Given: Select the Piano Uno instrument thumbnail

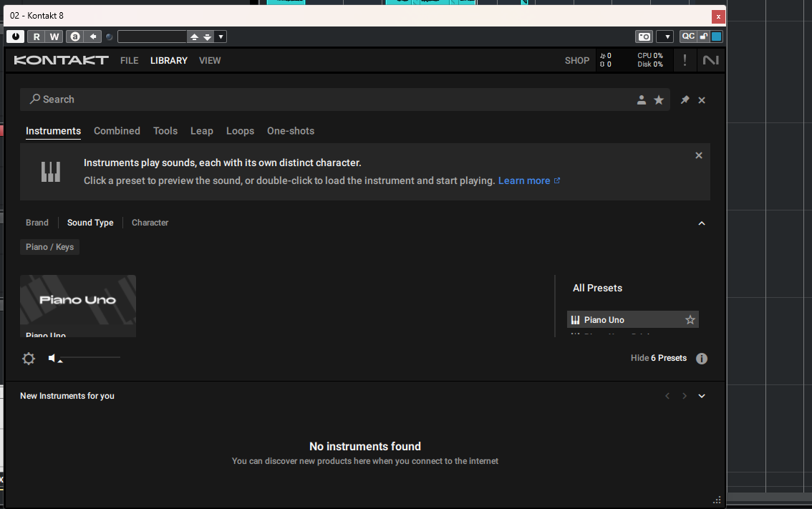Looking at the screenshot, I should point(77,306).
